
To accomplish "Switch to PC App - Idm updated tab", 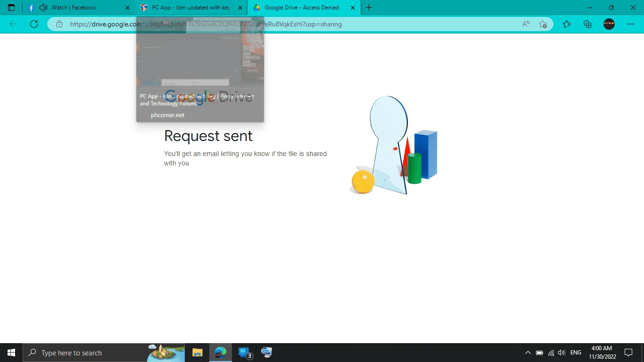I will 191,8.
